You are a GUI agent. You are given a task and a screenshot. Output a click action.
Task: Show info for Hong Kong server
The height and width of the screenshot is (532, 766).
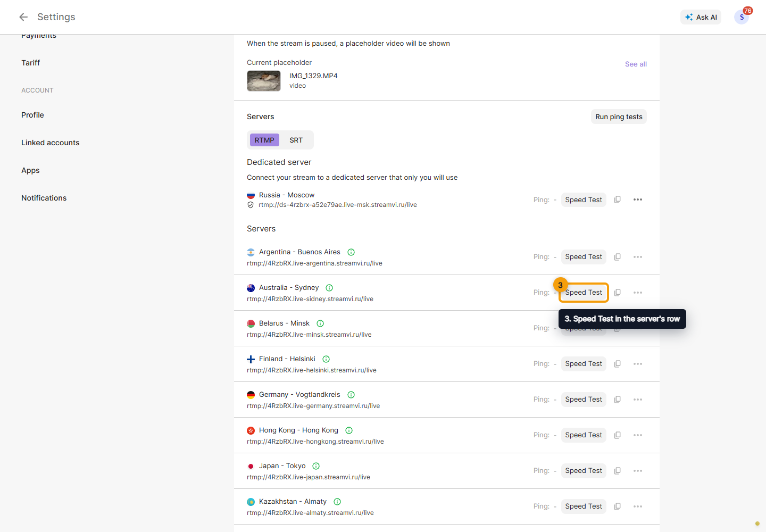tap(349, 430)
